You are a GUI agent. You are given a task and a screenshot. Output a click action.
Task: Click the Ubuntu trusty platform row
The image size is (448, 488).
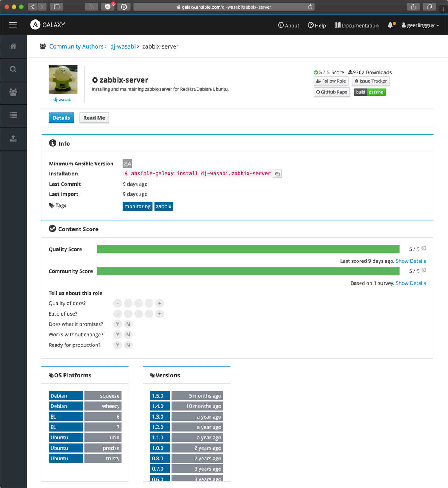tap(85, 459)
